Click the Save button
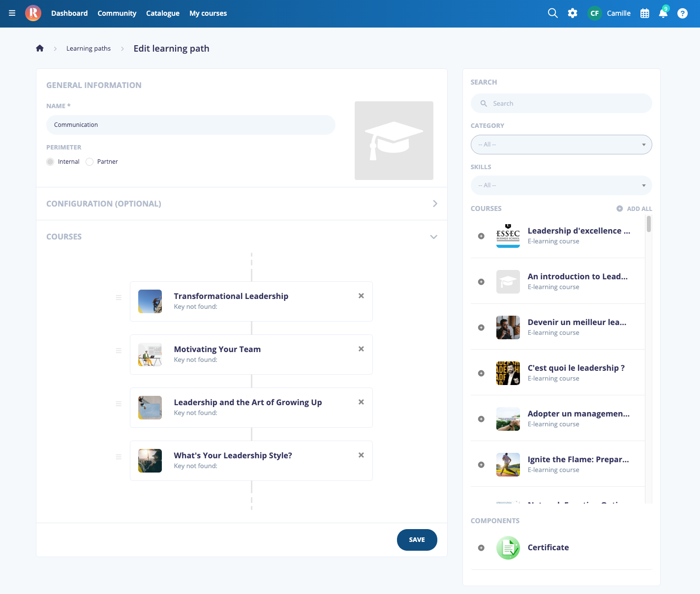700x594 pixels. click(417, 540)
